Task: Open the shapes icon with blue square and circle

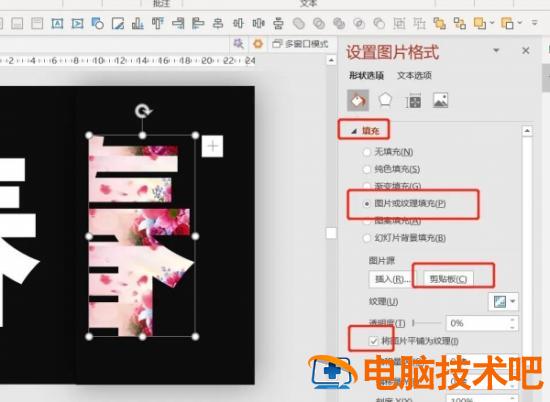Action: 98,24
